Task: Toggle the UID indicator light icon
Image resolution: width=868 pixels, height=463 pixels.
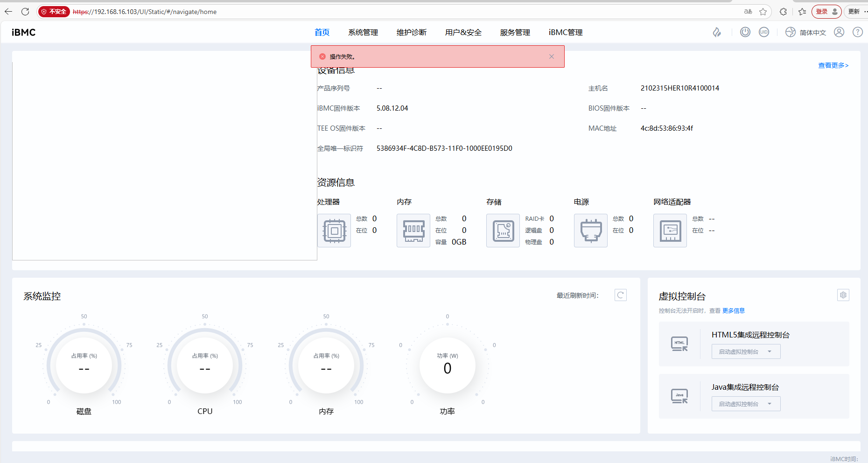Action: [x=764, y=32]
